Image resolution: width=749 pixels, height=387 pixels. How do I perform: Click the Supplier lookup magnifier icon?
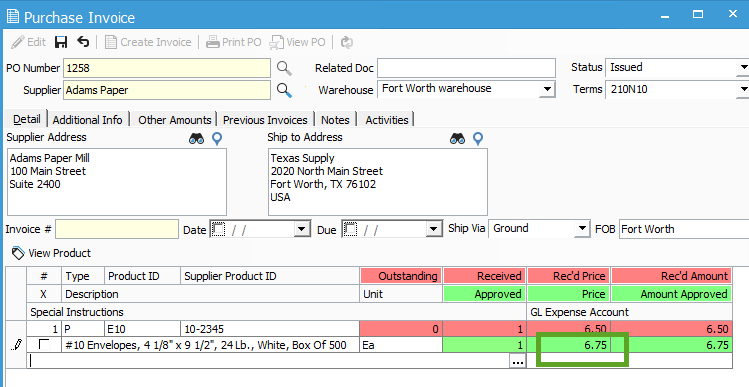(x=284, y=90)
